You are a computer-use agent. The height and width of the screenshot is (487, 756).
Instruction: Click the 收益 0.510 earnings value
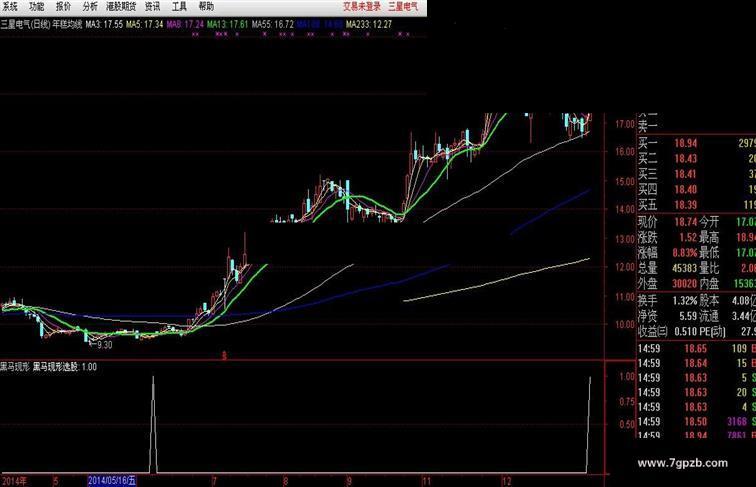[686, 332]
